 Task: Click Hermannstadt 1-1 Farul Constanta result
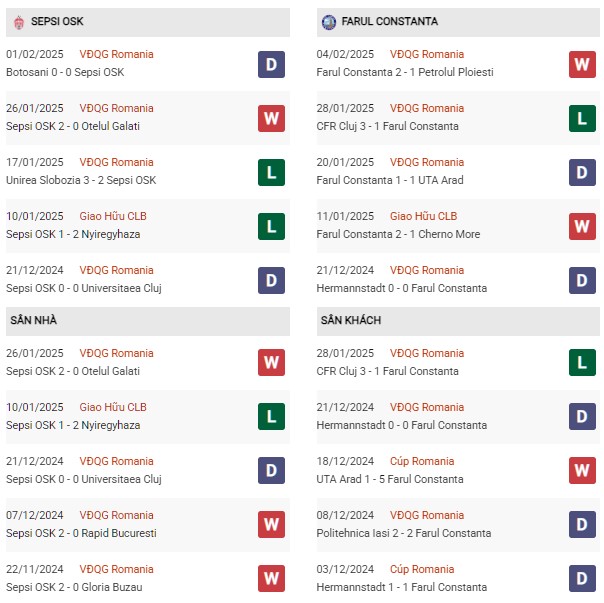pyautogui.click(x=402, y=587)
